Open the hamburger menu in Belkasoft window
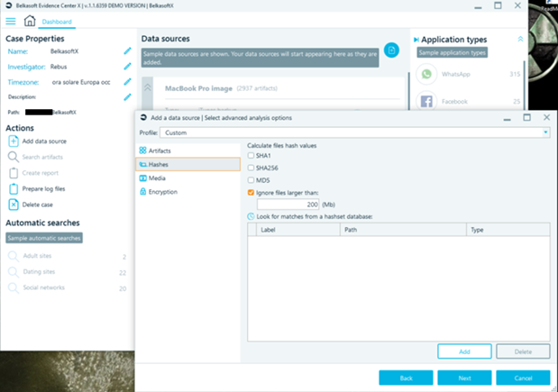This screenshot has width=558, height=392. click(x=11, y=22)
